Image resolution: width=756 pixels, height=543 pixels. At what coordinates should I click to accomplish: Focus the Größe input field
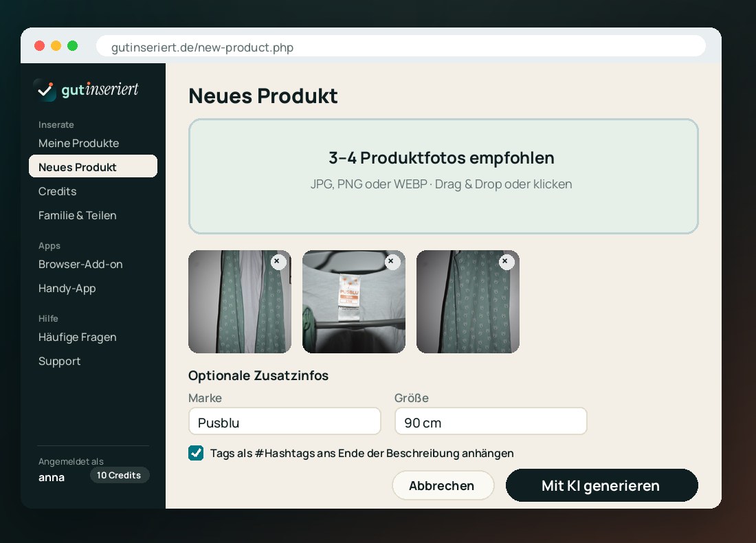point(491,421)
